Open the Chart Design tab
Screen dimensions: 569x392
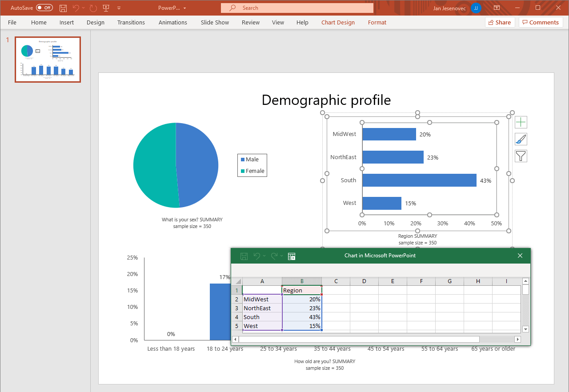(338, 22)
